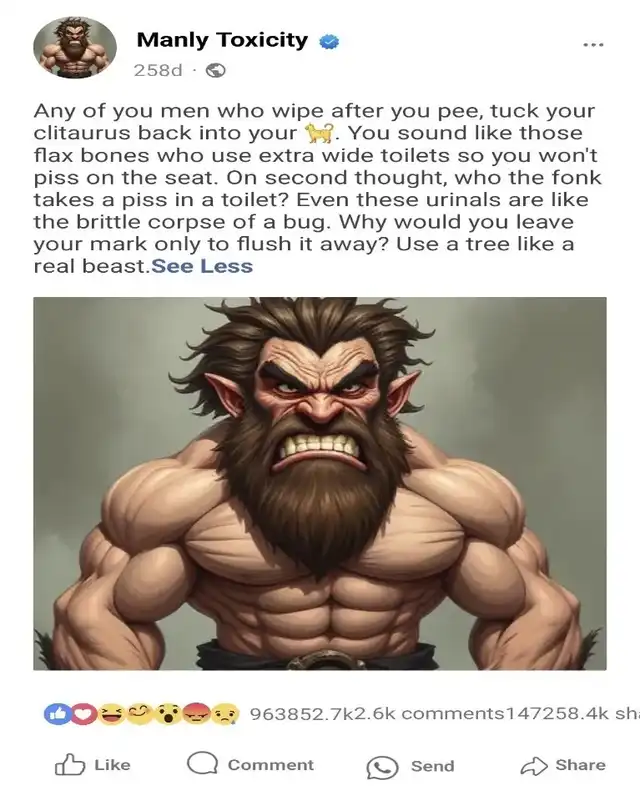The height and width of the screenshot is (801, 640).
Task: Click the public globe privacy icon
Action: [216, 70]
